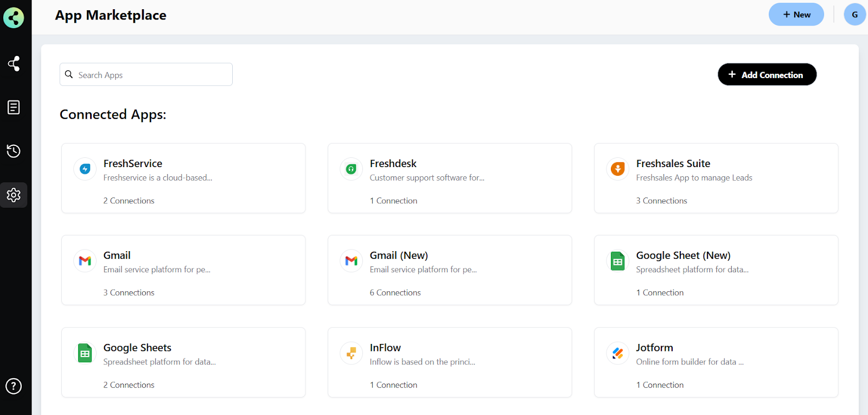868x415 pixels.
Task: Click the magnifier icon in the search box
Action: click(69, 74)
